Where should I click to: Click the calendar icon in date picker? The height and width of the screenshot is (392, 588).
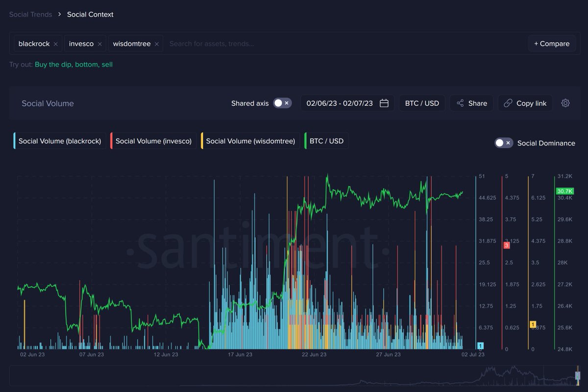pos(384,103)
